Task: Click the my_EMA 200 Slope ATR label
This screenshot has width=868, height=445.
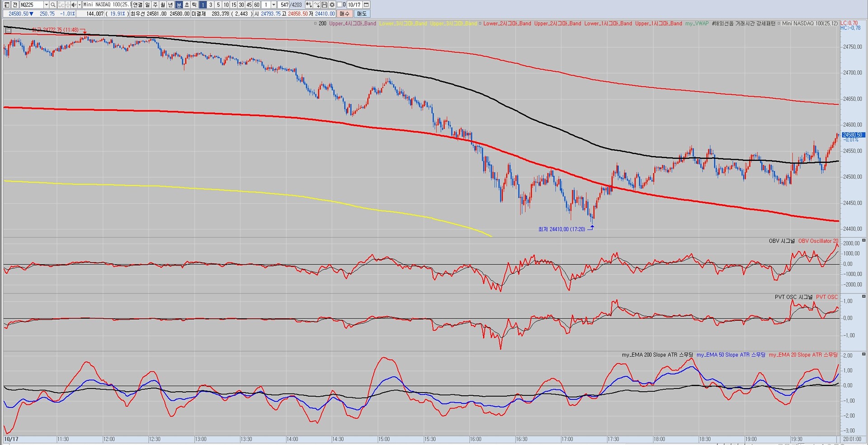Action: [657, 355]
